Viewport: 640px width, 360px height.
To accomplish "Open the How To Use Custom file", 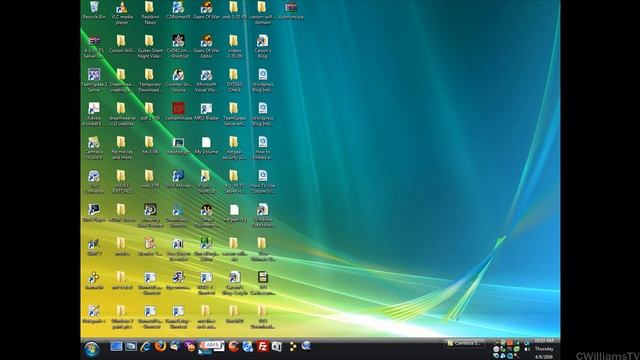I will coord(262,181).
